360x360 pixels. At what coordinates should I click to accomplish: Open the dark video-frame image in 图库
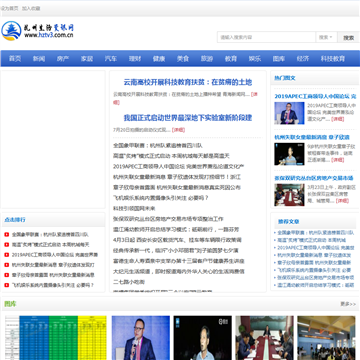pos(203,338)
